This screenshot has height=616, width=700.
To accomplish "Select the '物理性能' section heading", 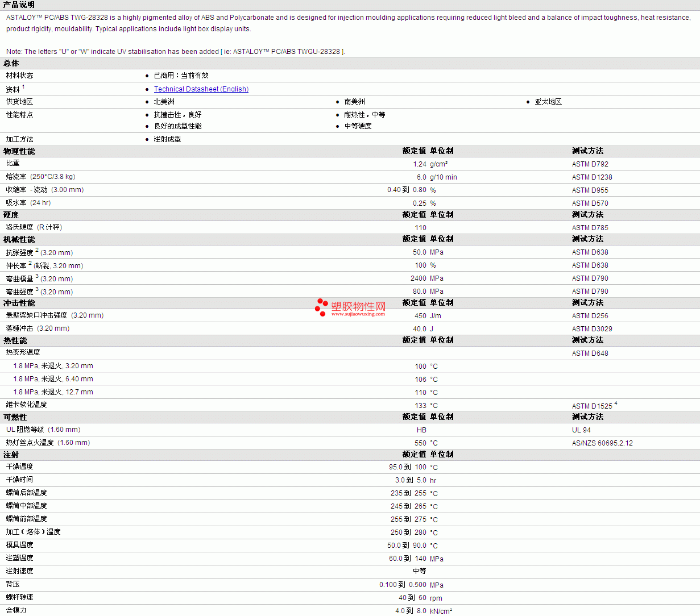I will coord(19,152).
